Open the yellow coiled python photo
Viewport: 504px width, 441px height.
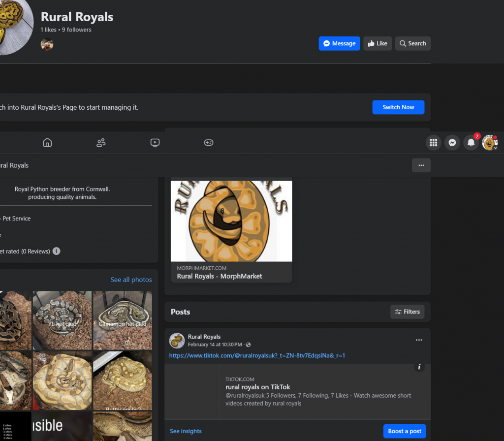point(62,380)
